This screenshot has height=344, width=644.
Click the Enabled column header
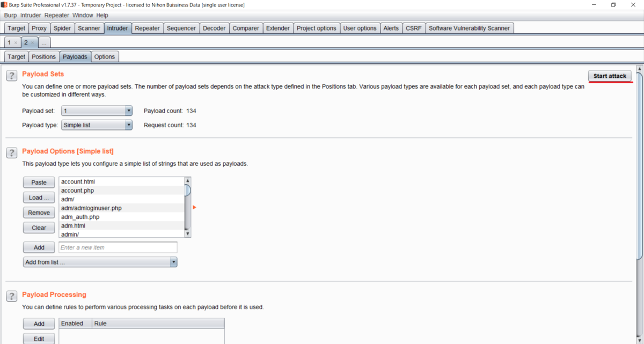(75, 323)
